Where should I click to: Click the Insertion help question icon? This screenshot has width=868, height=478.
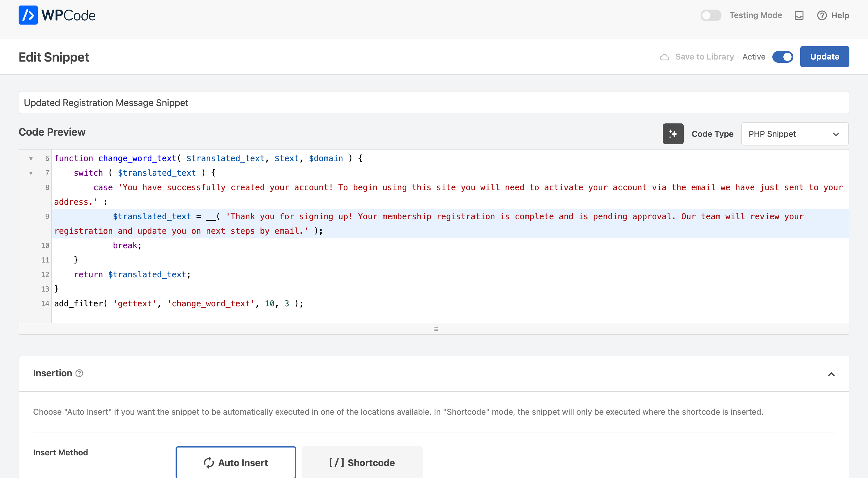(79, 373)
